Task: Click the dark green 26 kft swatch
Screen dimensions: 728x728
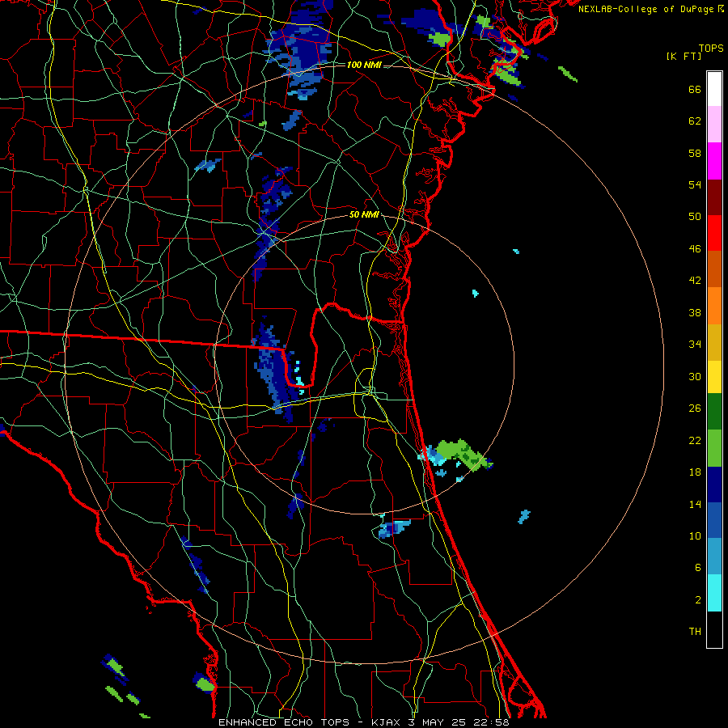Action: 714,412
